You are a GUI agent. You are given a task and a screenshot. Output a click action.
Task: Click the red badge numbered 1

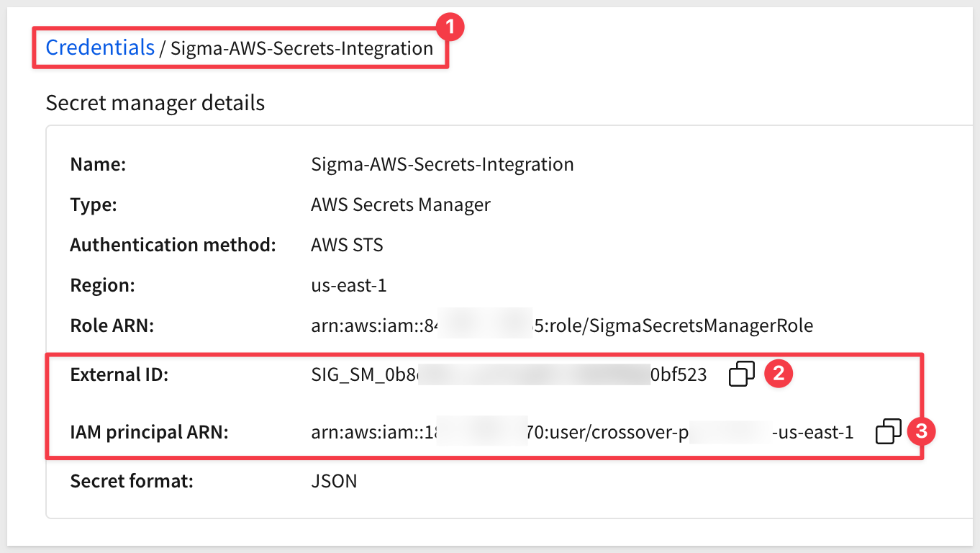click(x=451, y=28)
